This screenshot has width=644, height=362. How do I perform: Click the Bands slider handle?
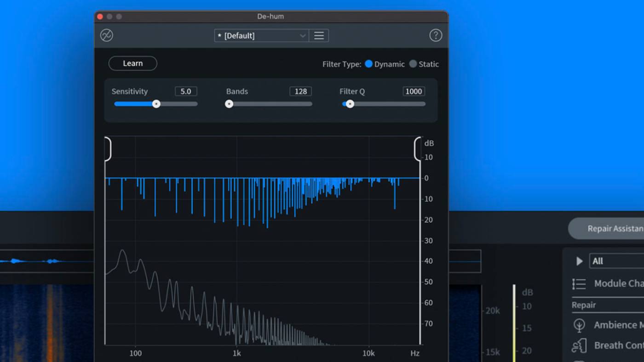(229, 104)
